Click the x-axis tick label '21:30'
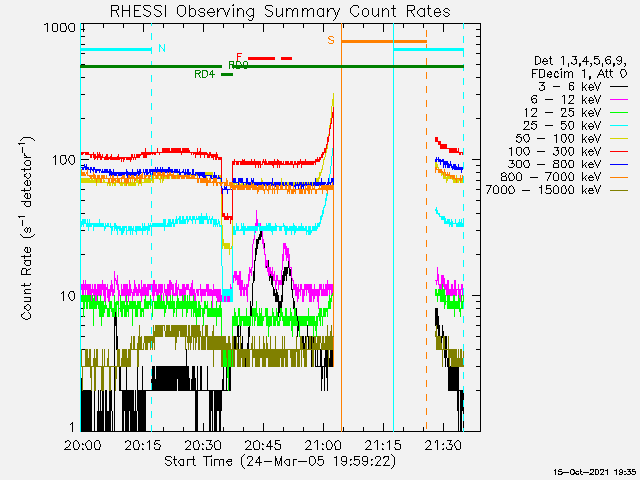640x480 pixels. pyautogui.click(x=443, y=445)
